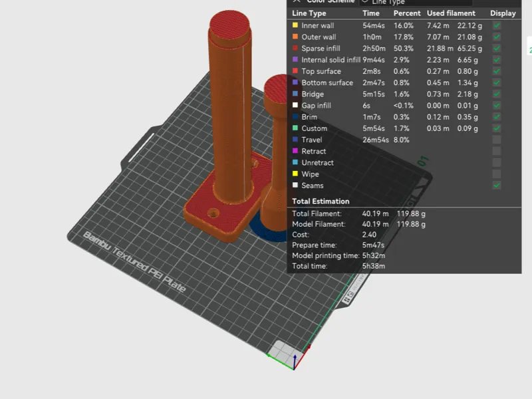Image resolution: width=532 pixels, height=399 pixels.
Task: Toggle Brim display checkbox
Action: [x=496, y=117]
